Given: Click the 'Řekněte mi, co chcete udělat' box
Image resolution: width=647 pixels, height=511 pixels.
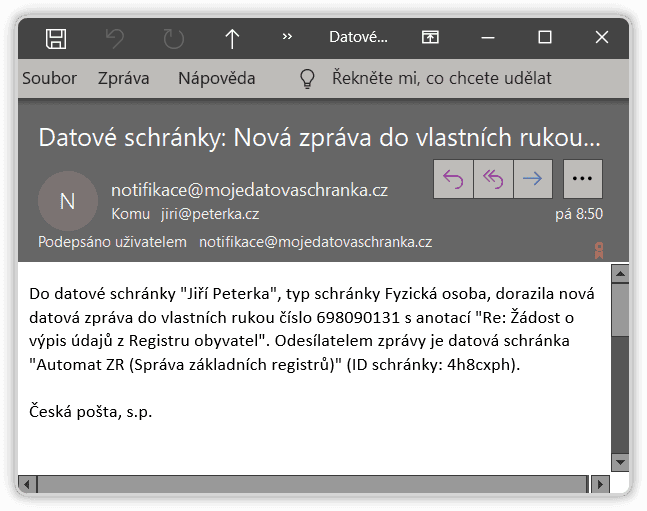Looking at the screenshot, I should (442, 78).
